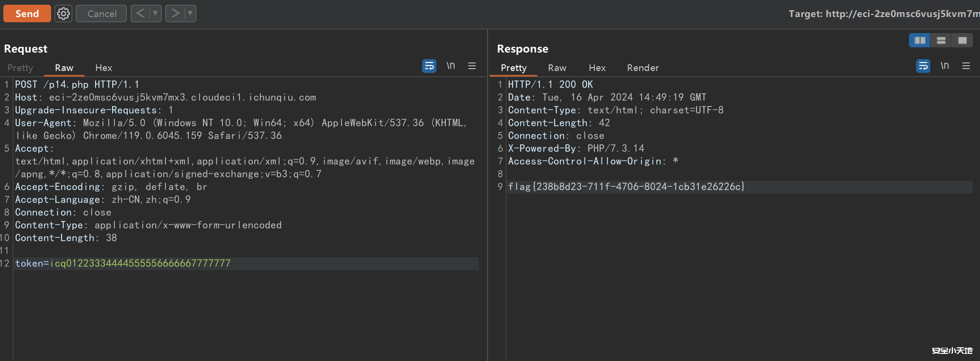Switch Response view to Raw tab
The image size is (980, 361).
(x=557, y=68)
